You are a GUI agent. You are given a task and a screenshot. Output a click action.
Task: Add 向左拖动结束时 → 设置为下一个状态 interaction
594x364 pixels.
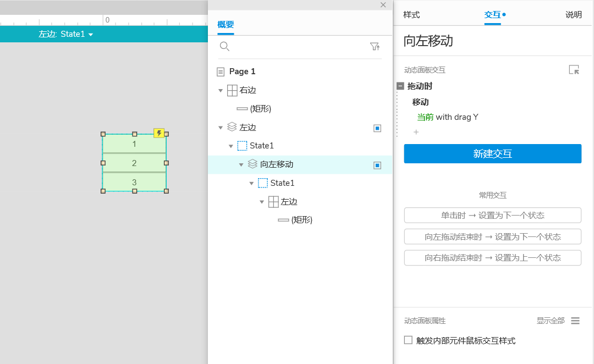click(x=492, y=237)
